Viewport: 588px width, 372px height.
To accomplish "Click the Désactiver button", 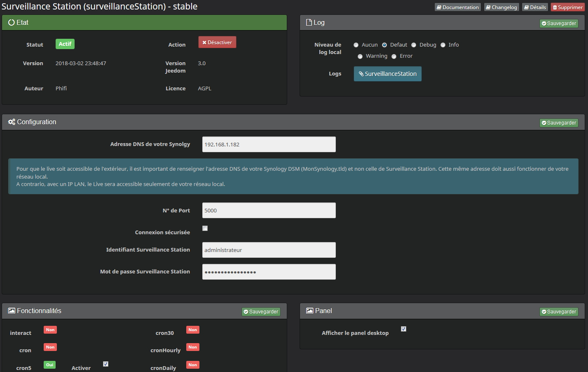I will point(217,42).
